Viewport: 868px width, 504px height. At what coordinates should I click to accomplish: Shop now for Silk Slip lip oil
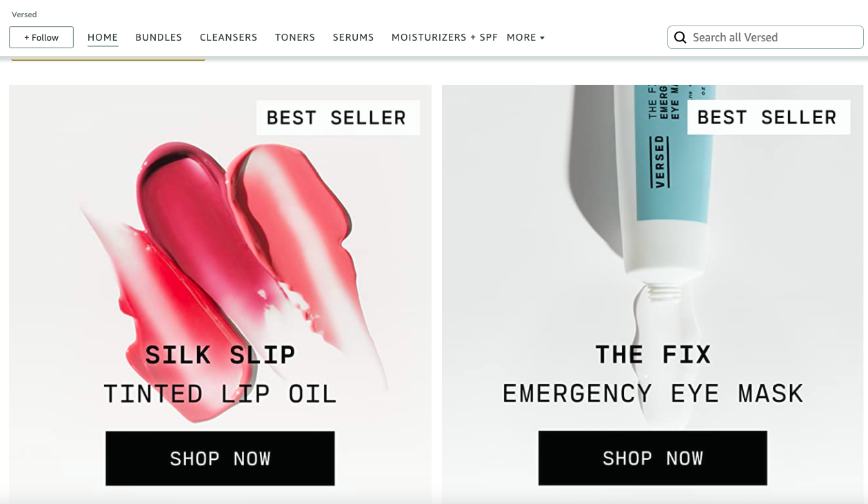pos(220,458)
